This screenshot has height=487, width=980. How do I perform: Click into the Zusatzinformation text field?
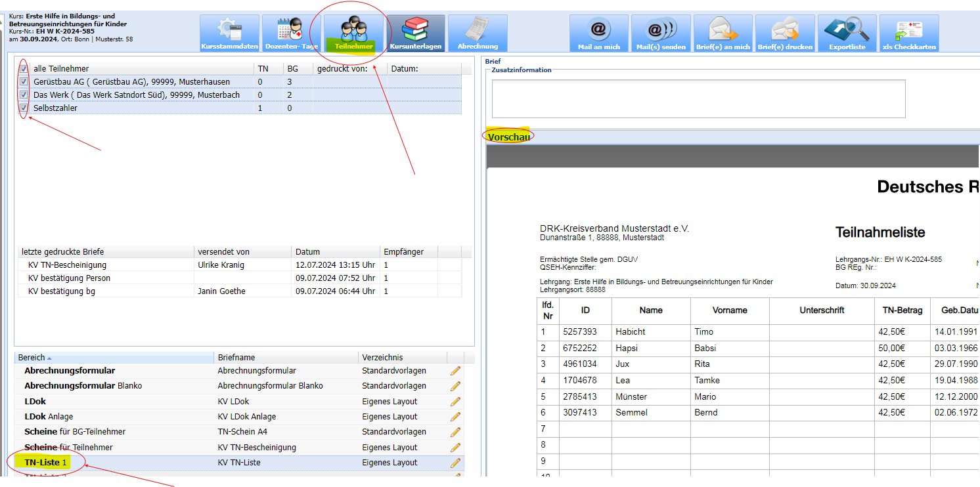(x=698, y=98)
